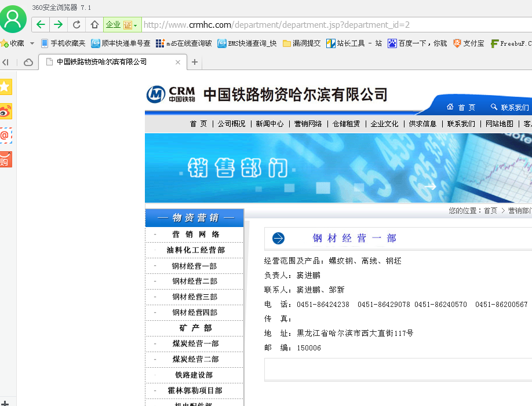Select 仓储租赁 in the navigation menu
Screen dimensions: 532x406
tap(346, 124)
